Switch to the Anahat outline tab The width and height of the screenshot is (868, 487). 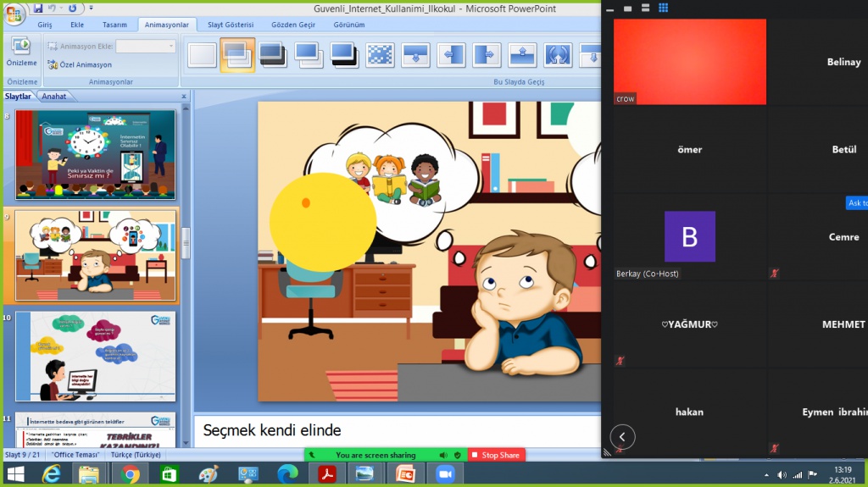point(54,97)
